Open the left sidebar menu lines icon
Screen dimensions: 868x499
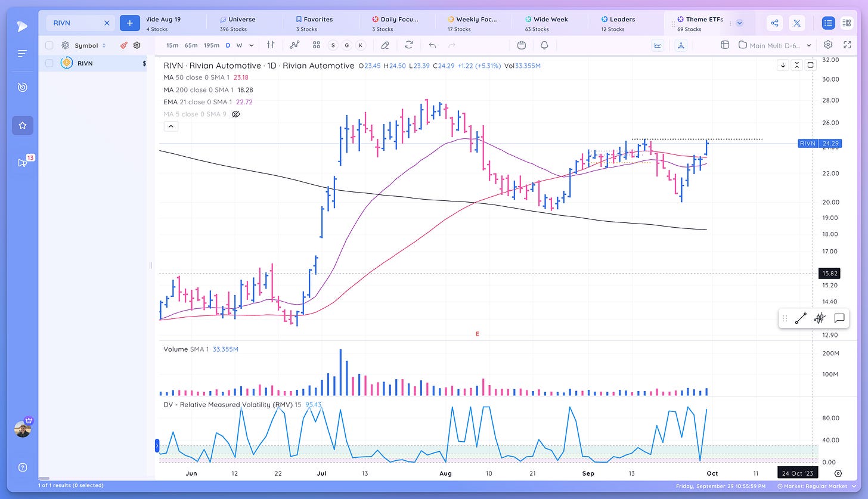tap(22, 54)
